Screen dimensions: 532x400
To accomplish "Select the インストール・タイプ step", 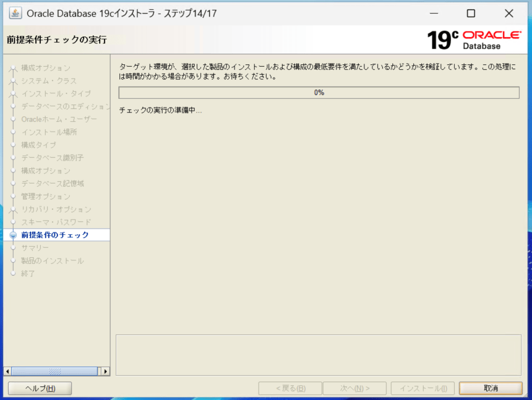I will [56, 93].
